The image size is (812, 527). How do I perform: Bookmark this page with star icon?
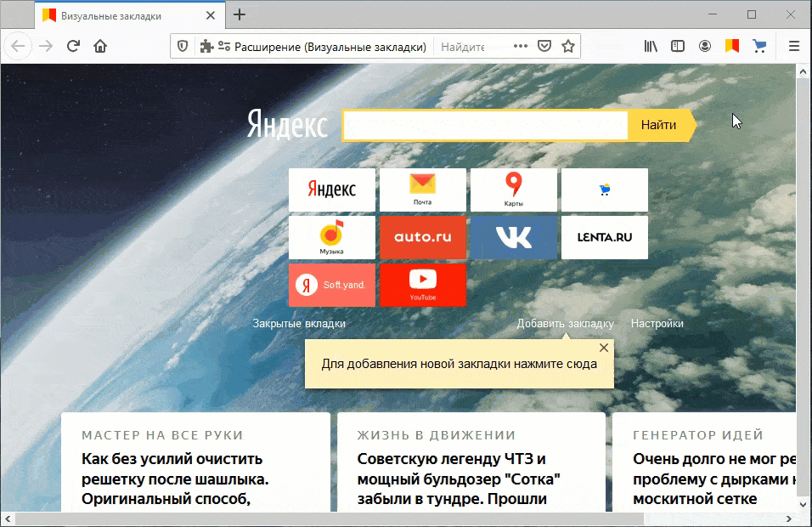pyautogui.click(x=568, y=47)
